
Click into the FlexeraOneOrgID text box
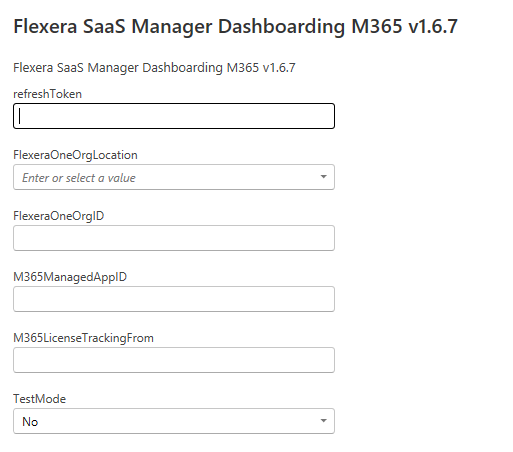(174, 238)
